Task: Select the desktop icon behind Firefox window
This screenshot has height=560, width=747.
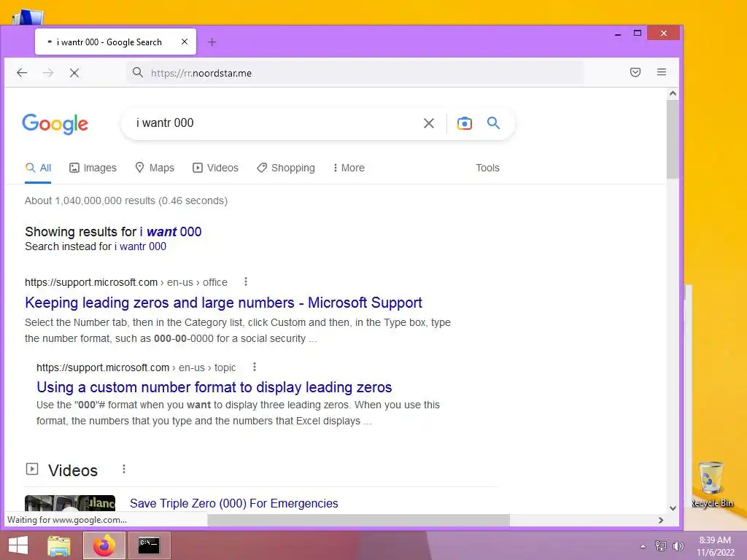Action: [x=28, y=17]
